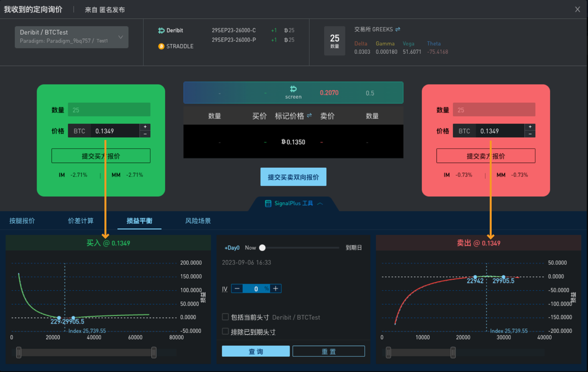Decrease buy price with minus stepper
Image resolution: width=588 pixels, height=372 pixels.
(x=145, y=134)
